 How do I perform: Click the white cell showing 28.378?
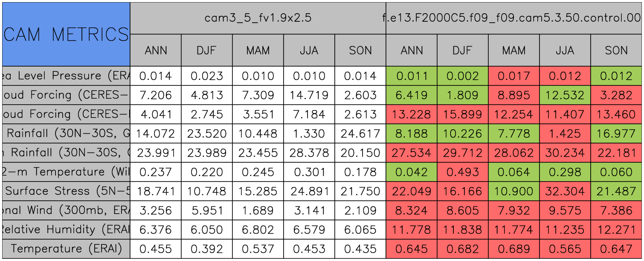[x=309, y=153]
